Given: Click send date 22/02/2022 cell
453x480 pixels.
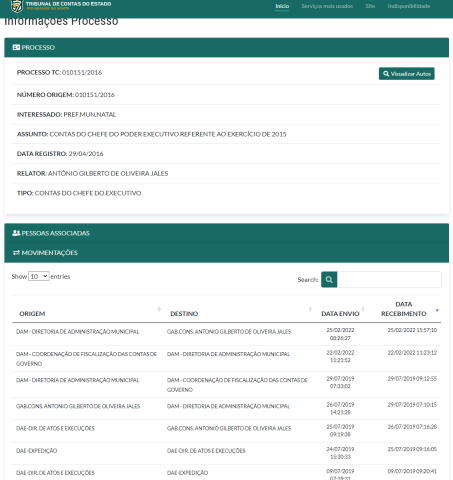Looking at the screenshot, I should click(340, 356).
